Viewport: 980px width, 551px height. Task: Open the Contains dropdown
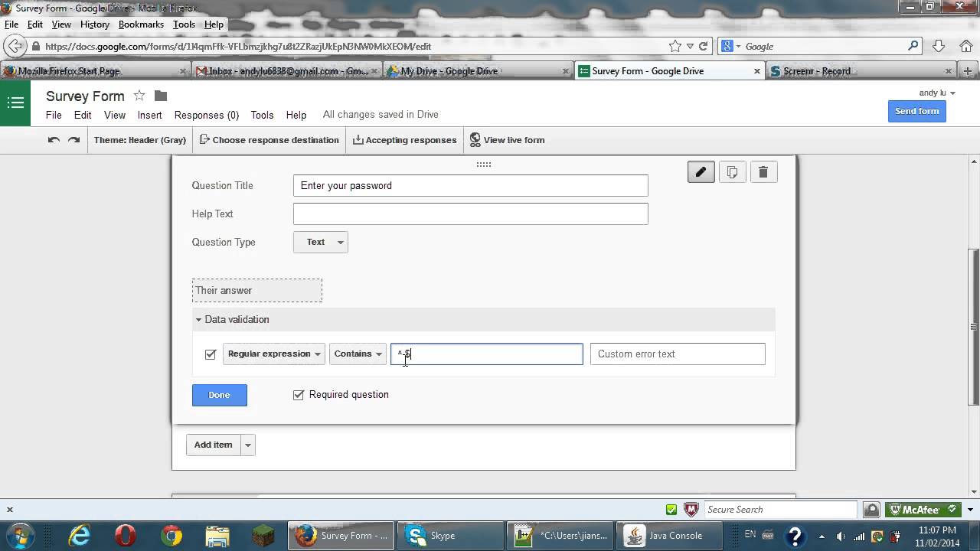(x=358, y=354)
